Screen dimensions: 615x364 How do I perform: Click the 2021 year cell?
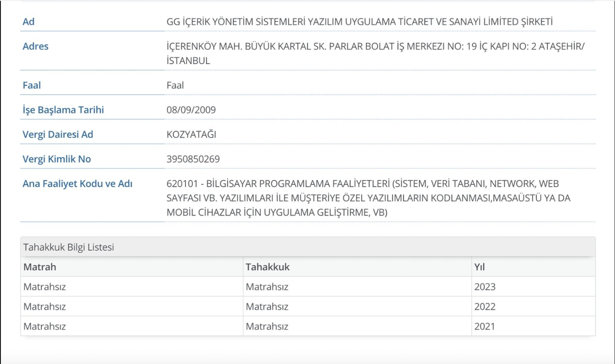[x=485, y=326]
